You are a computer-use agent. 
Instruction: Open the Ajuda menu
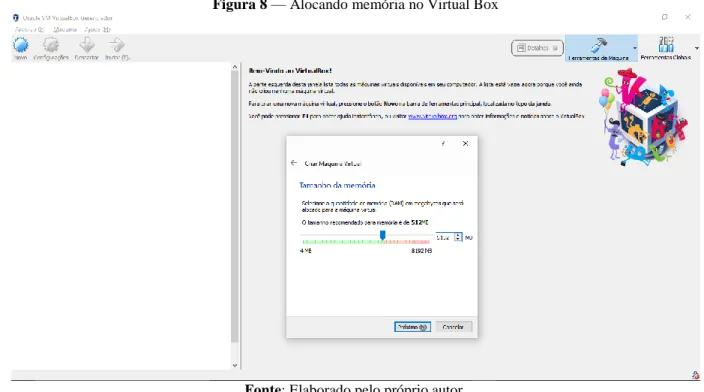point(97,30)
